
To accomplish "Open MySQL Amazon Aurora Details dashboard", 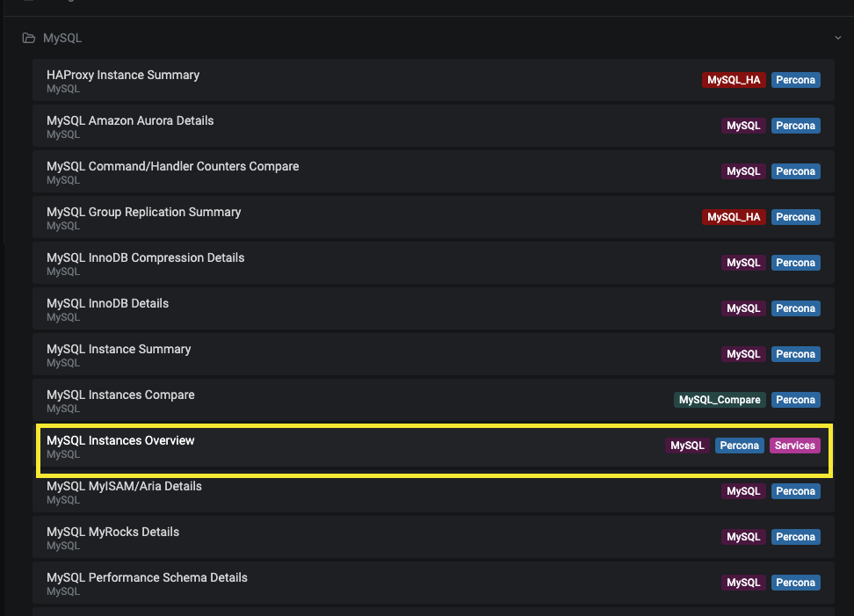I will coord(130,121).
